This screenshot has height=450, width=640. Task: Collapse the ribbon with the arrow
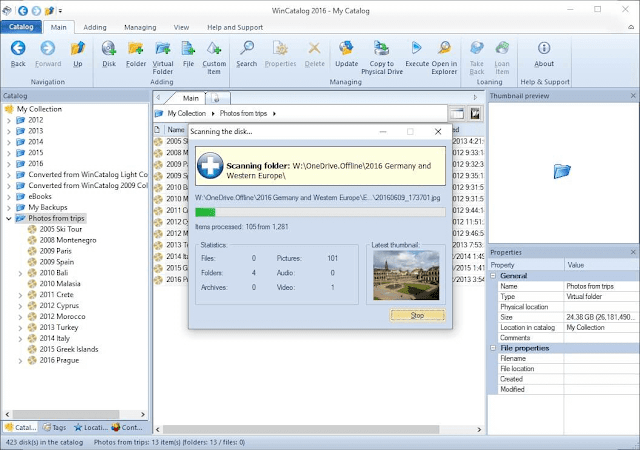coord(631,27)
